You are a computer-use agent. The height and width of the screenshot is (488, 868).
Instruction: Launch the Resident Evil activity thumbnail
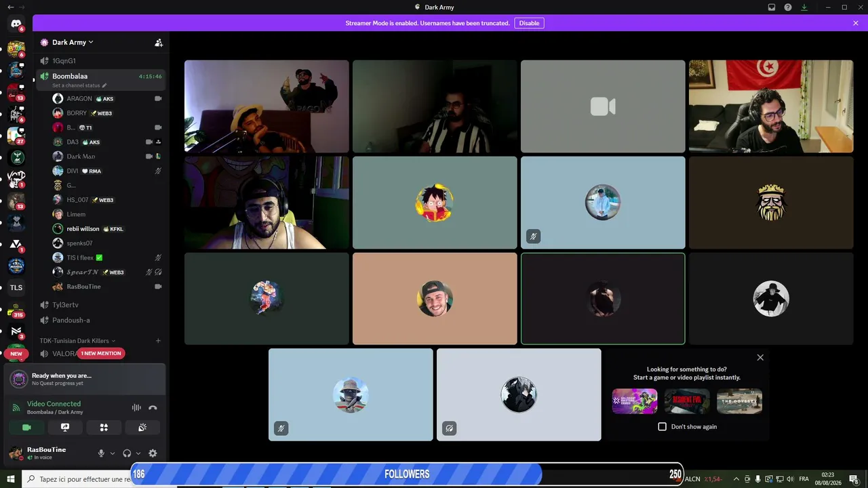point(687,401)
